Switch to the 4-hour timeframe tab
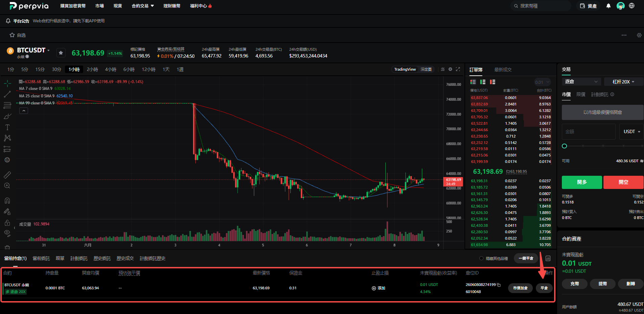 (111, 69)
